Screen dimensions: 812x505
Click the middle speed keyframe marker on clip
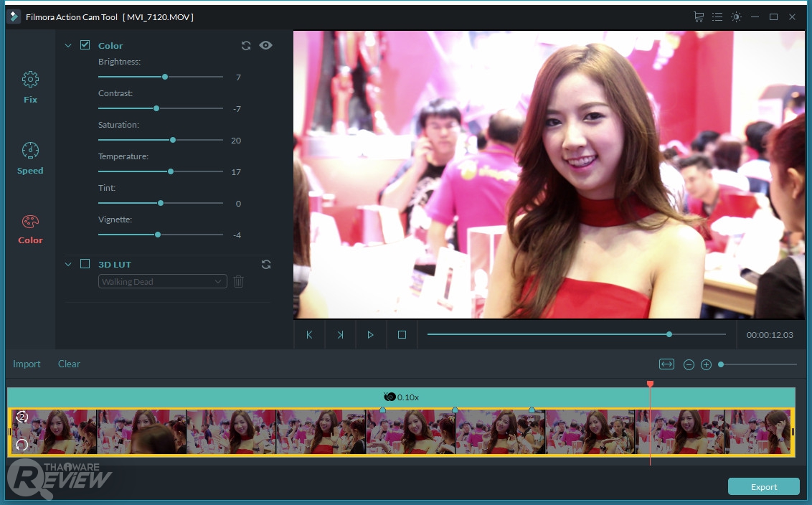pos(455,410)
